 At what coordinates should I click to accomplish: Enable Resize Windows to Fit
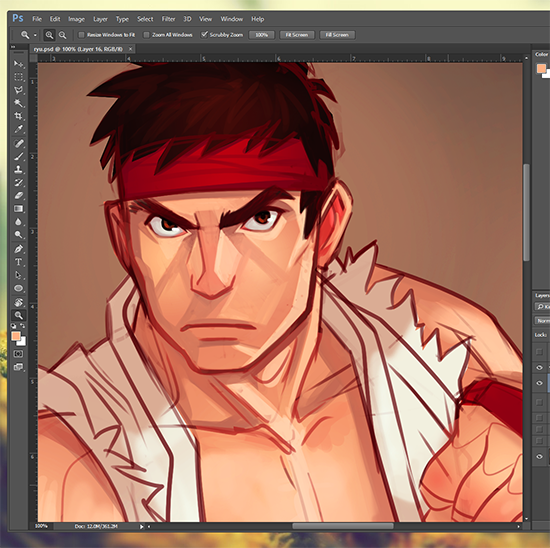click(81, 35)
